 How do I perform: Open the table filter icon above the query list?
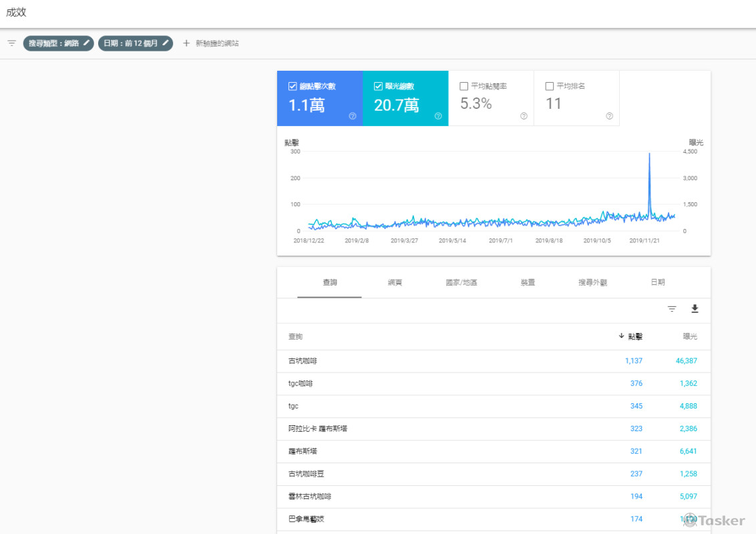(x=671, y=309)
